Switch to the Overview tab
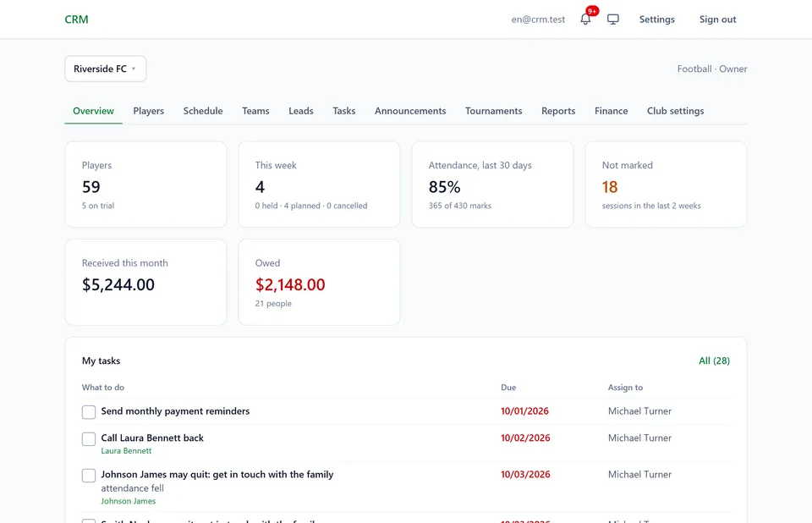The height and width of the screenshot is (523, 812). (x=93, y=111)
